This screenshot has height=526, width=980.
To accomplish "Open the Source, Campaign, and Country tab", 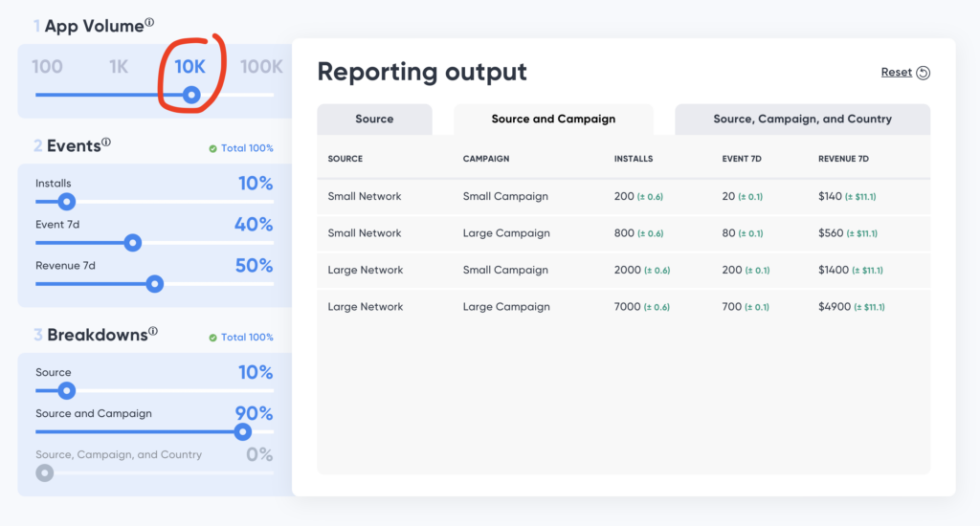I will coord(803,119).
